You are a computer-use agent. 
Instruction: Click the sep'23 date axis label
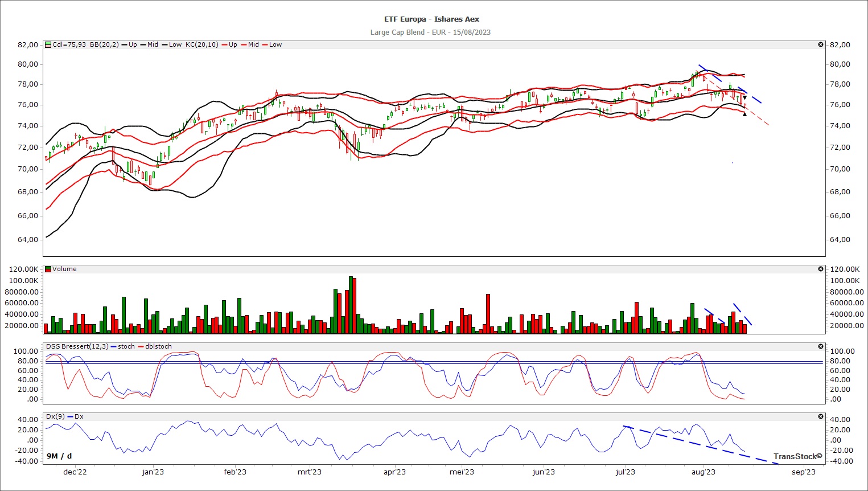804,472
